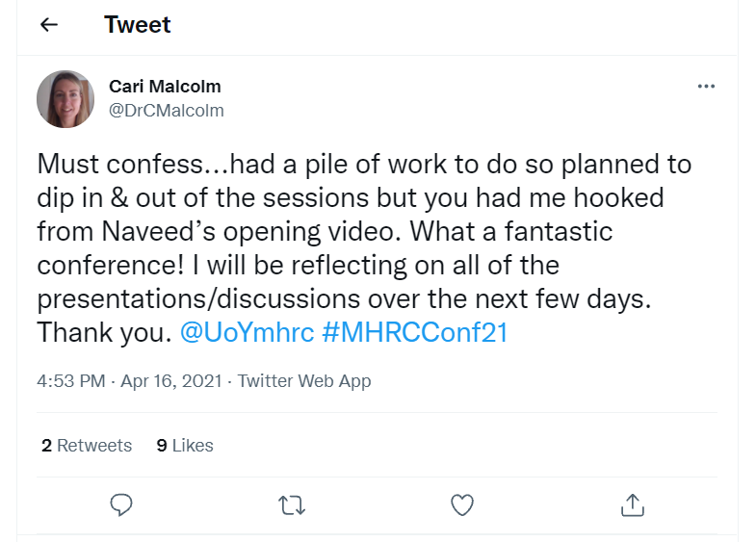Open the #MHRCConf21 hashtag
The image size is (756, 542).
pos(414,333)
